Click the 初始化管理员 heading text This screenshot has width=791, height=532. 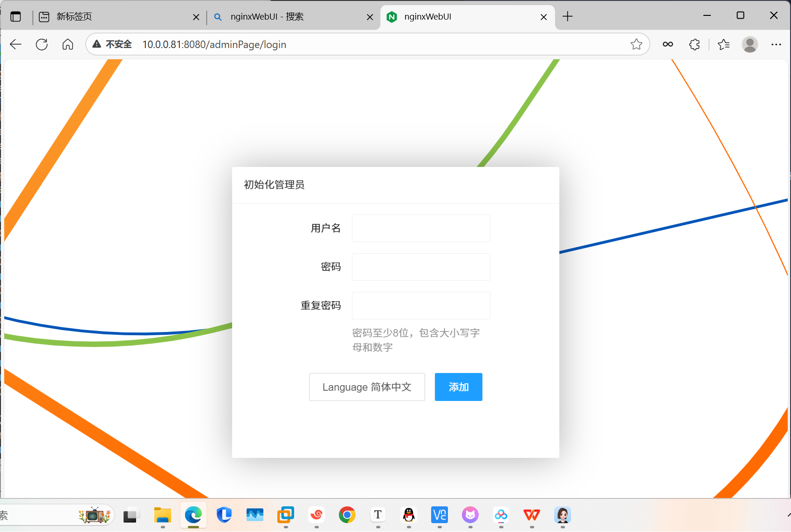(x=275, y=185)
